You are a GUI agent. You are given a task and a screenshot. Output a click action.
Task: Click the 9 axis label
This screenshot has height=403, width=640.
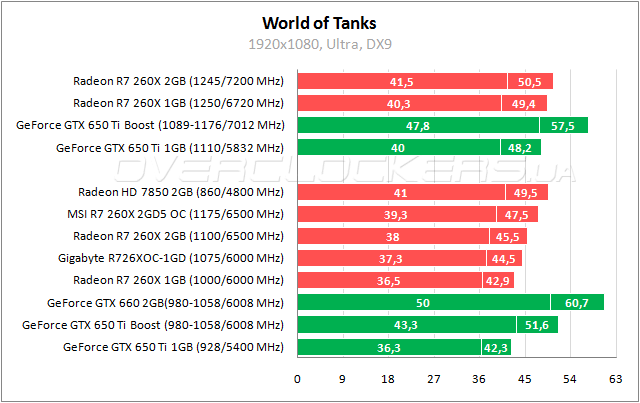pos(342,379)
